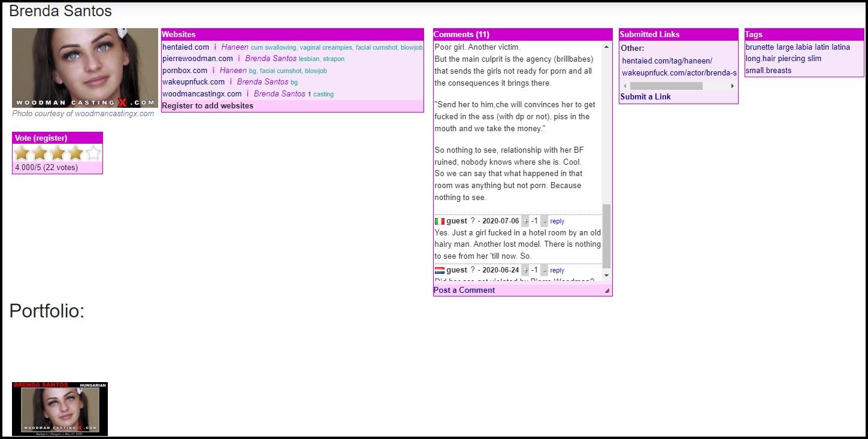Rate with the first gold star
The height and width of the screenshot is (439, 868).
click(x=22, y=153)
